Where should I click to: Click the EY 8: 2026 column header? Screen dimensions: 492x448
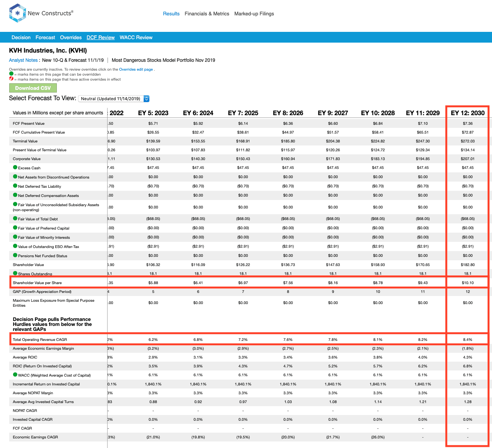(288, 113)
